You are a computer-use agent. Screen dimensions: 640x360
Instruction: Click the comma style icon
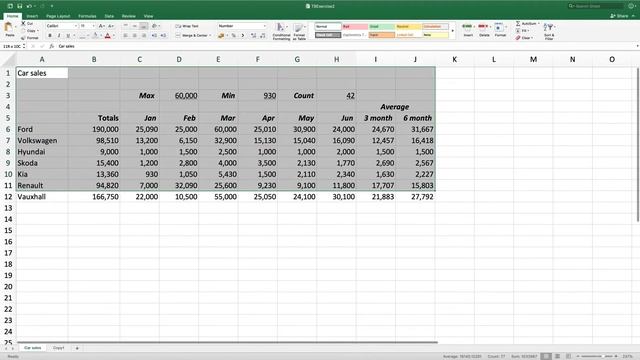[x=243, y=36]
